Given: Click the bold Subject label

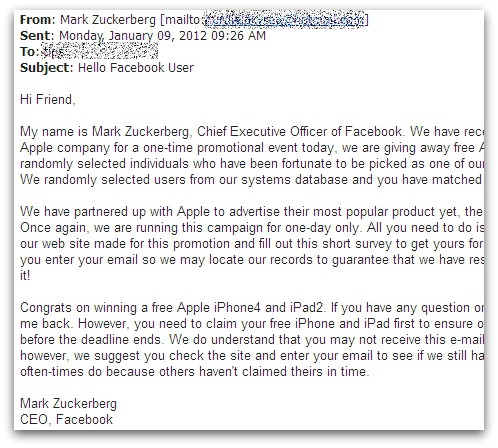Looking at the screenshot, I should [46, 68].
